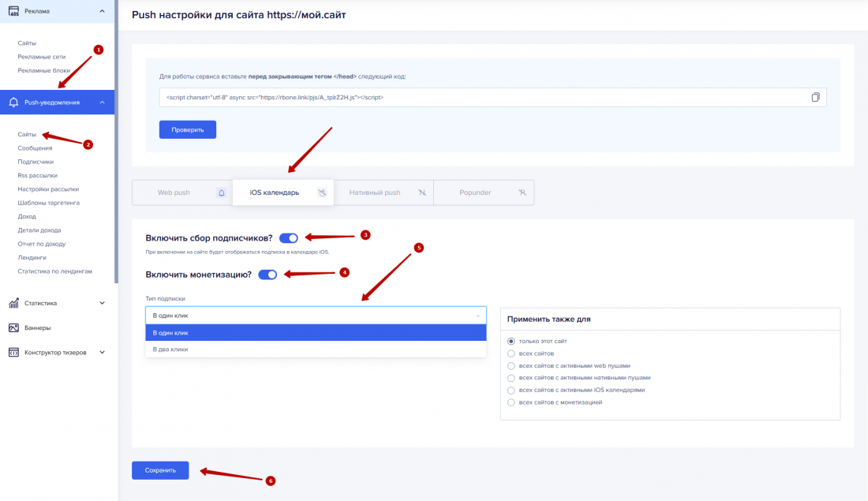
Task: Choose В два клика dropdown option
Action: point(316,350)
